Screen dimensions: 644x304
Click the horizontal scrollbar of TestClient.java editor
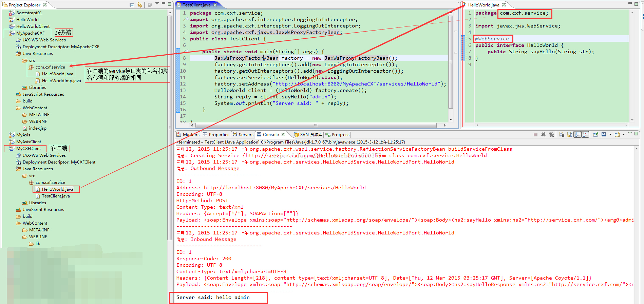click(316, 125)
